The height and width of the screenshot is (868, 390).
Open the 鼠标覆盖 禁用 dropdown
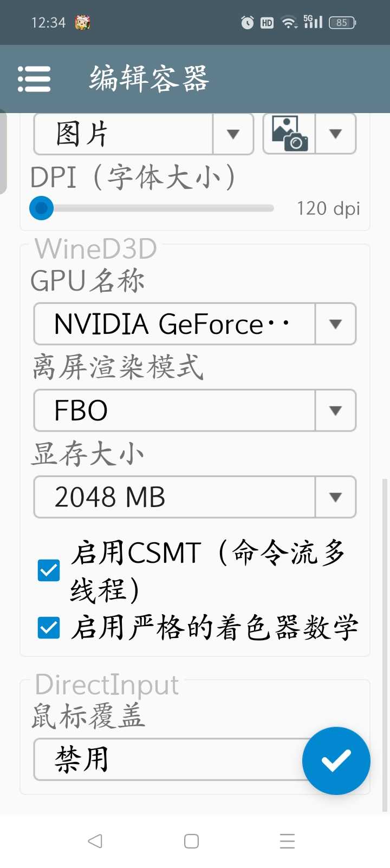point(168,759)
